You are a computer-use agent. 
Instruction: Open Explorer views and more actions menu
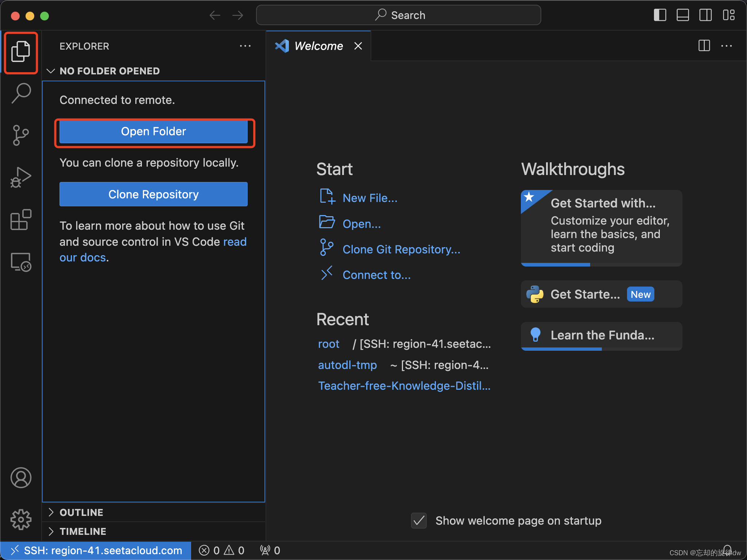[x=245, y=46]
